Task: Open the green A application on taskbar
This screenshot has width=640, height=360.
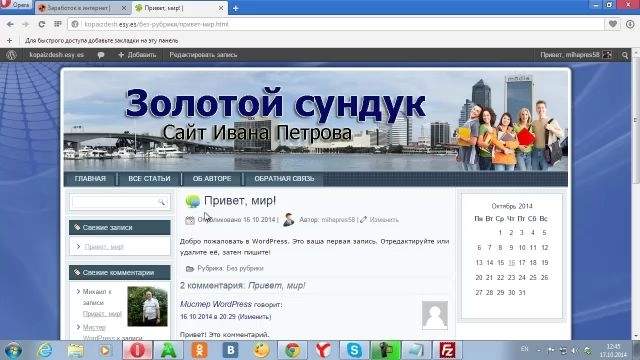Action: pyautogui.click(x=168, y=351)
